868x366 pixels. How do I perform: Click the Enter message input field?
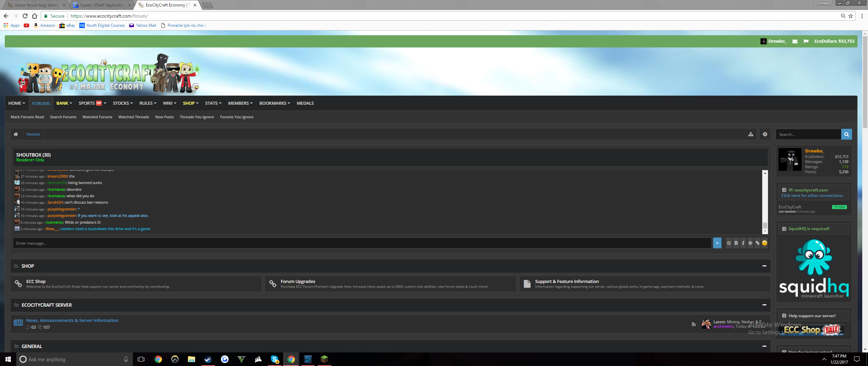click(362, 243)
